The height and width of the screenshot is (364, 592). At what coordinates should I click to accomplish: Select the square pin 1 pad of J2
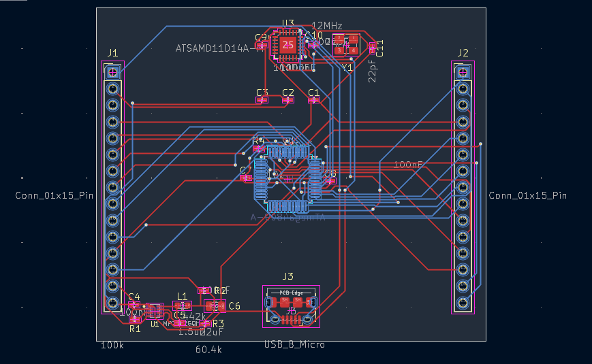click(x=463, y=72)
